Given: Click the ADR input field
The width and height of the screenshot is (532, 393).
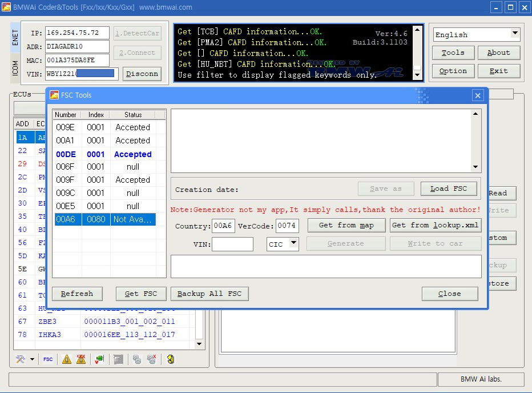Looking at the screenshot, I should tap(77, 46).
